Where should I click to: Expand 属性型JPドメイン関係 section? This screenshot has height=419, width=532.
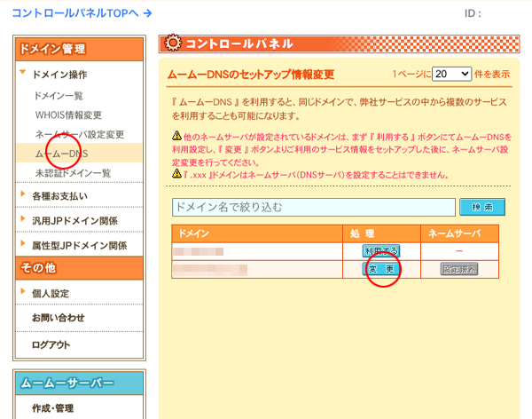point(80,246)
